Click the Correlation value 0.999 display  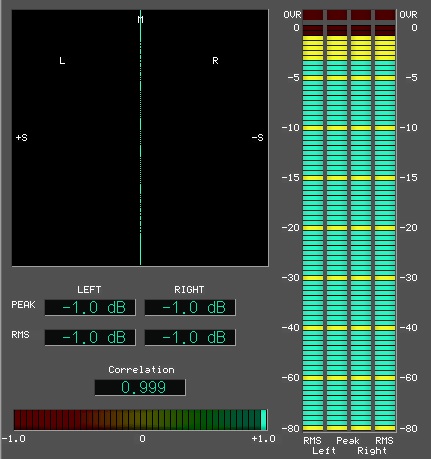(140, 387)
